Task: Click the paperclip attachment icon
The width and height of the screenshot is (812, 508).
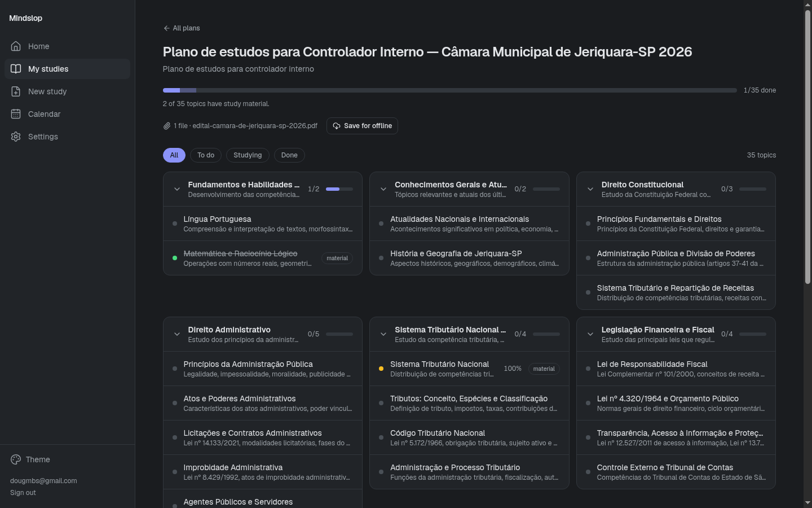Action: tap(167, 126)
